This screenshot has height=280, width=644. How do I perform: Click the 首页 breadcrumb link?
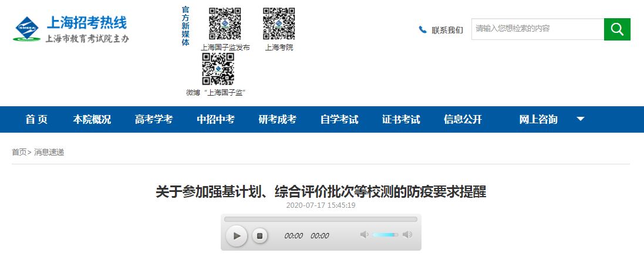tap(19, 152)
